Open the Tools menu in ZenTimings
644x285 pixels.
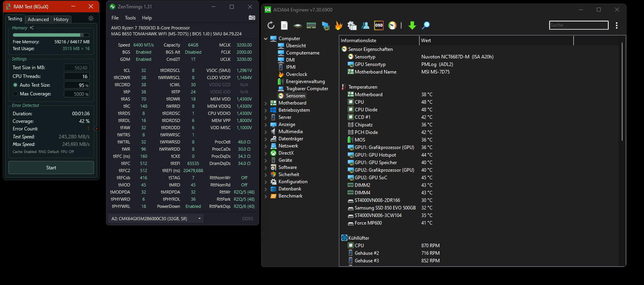pos(130,18)
